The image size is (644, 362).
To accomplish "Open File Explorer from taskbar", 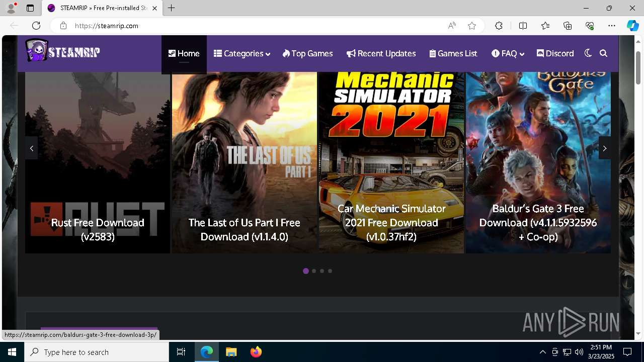I will point(231,352).
